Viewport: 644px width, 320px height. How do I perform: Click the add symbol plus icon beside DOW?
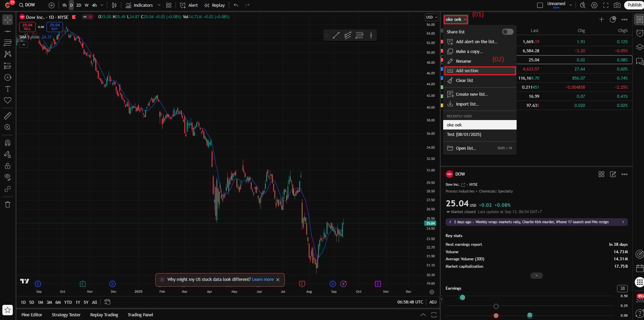coord(52,5)
